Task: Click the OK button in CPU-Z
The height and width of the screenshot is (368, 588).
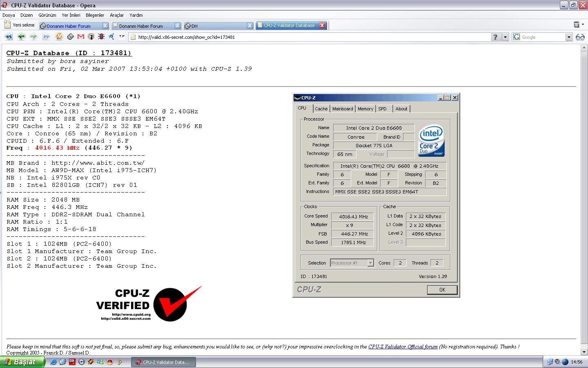Action: [x=442, y=289]
